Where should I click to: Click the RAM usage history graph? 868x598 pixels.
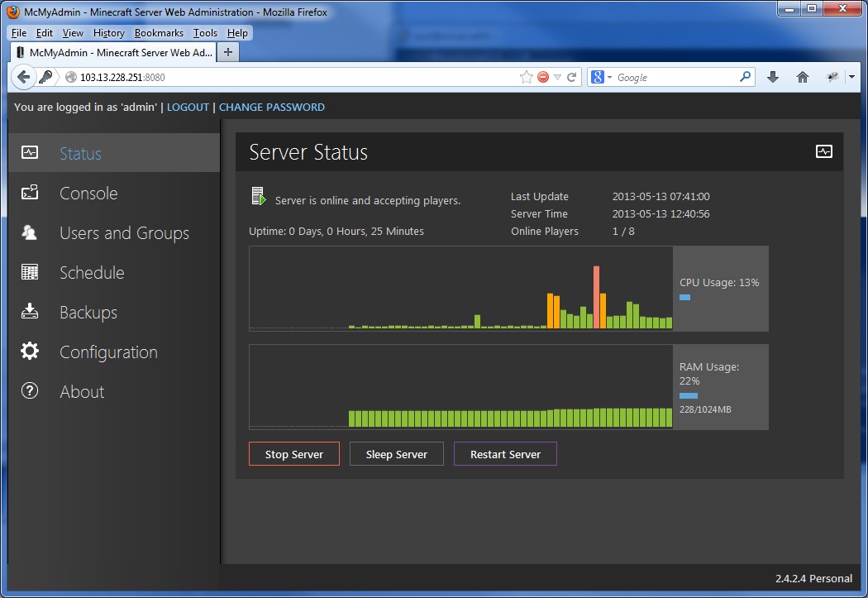click(x=460, y=387)
